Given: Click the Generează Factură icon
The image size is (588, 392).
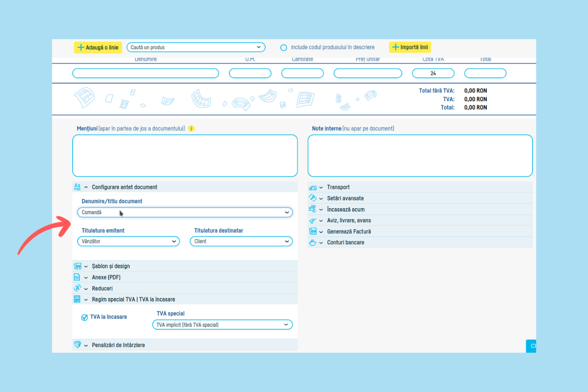Looking at the screenshot, I should 313,231.
